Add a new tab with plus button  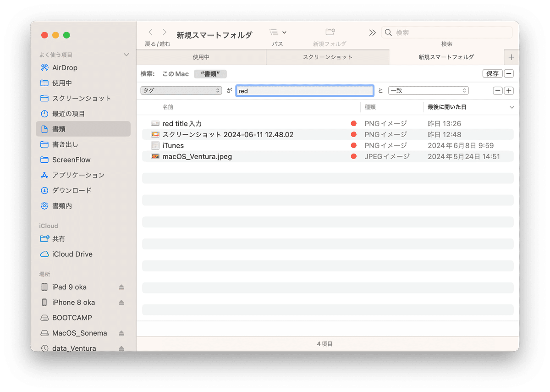(x=511, y=57)
